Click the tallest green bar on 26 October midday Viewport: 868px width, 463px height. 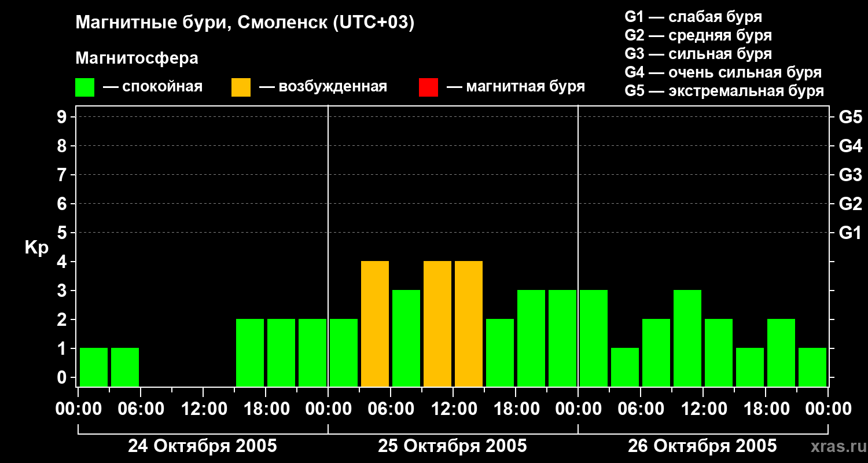(687, 338)
